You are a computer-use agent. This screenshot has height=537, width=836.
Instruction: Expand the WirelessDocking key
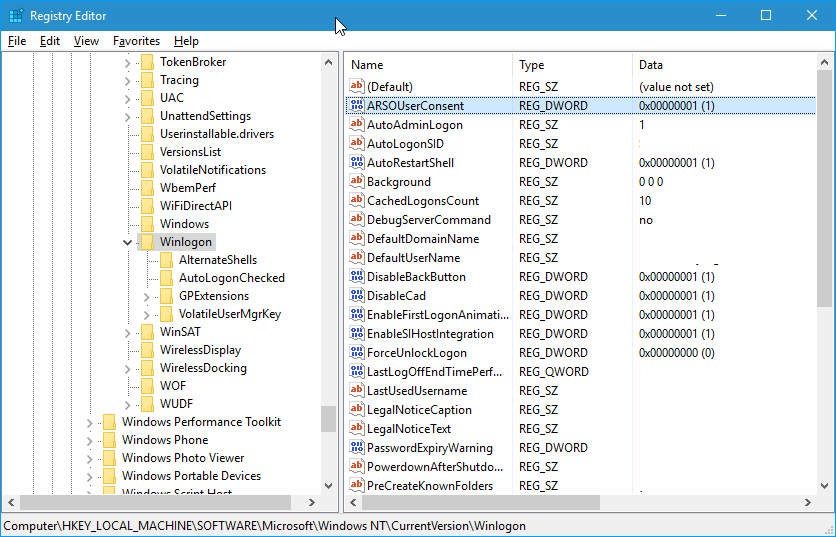tap(127, 368)
